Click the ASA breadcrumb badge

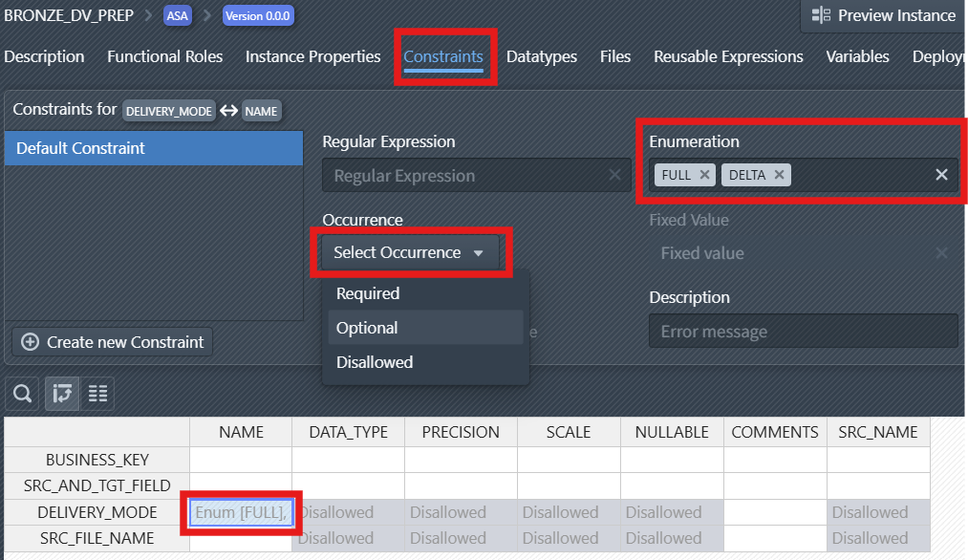[x=177, y=16]
